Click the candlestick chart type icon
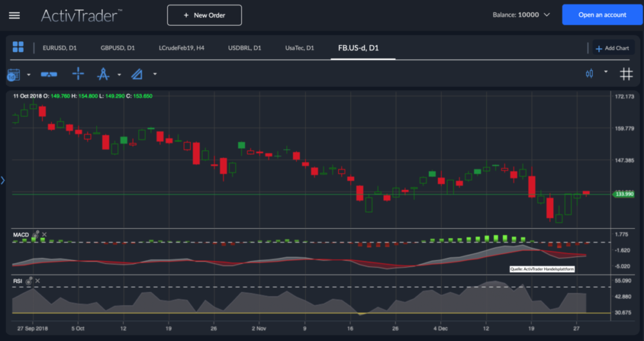644x341 pixels. [589, 74]
